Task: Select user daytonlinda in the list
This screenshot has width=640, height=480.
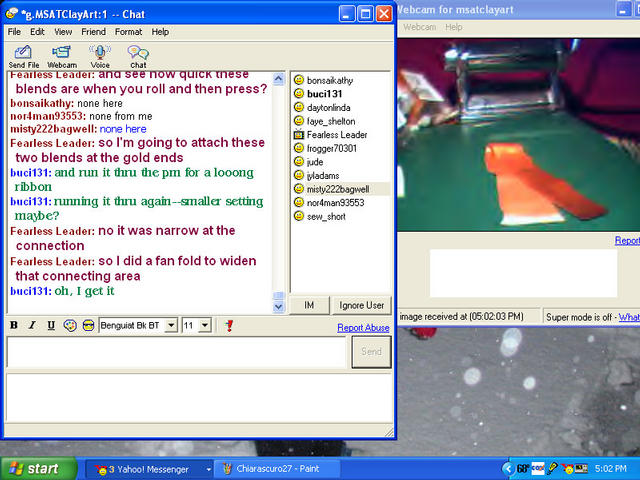Action: (x=329, y=108)
